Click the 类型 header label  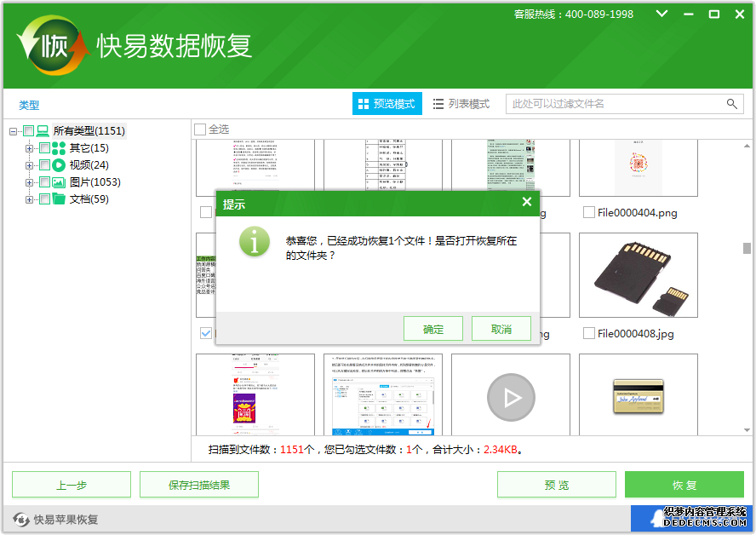pos(29,105)
